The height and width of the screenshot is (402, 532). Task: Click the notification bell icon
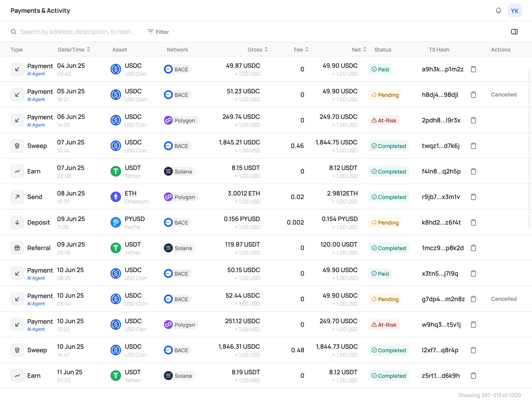coord(498,11)
